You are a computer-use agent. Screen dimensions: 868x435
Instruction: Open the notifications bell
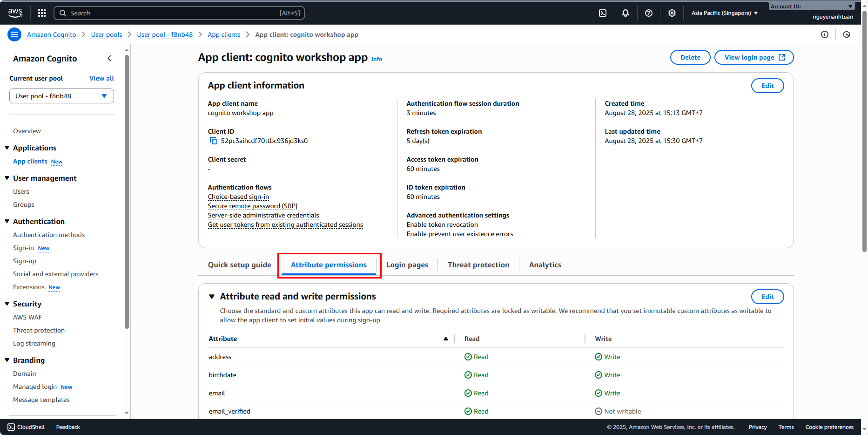626,13
